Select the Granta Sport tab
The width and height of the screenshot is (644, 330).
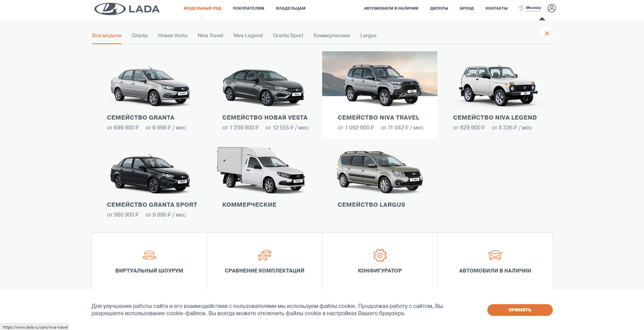pos(288,35)
